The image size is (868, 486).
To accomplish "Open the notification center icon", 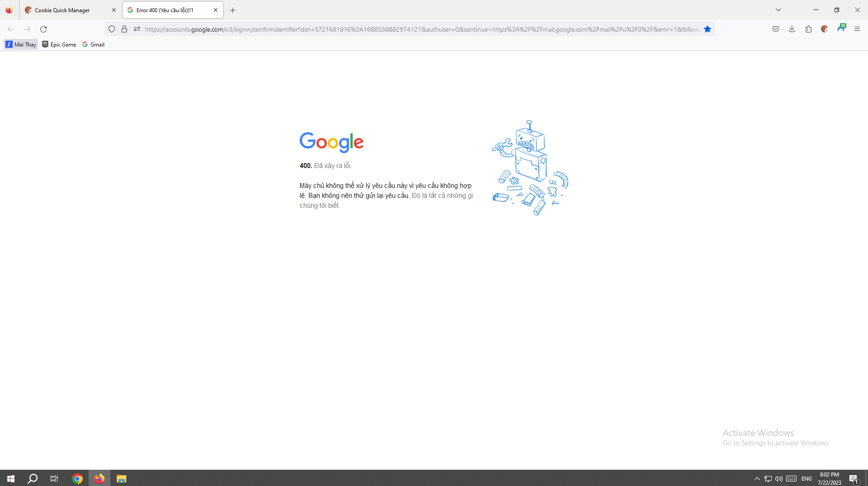I will 854,479.
